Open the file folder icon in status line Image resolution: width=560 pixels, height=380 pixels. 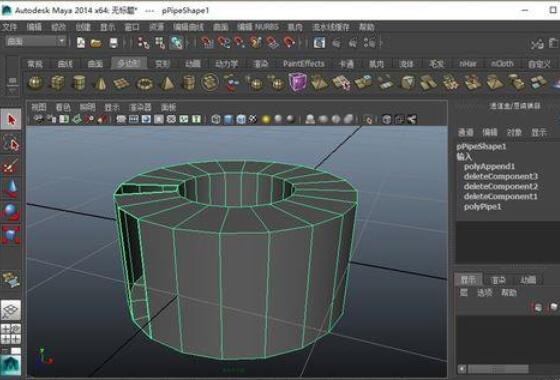point(96,43)
